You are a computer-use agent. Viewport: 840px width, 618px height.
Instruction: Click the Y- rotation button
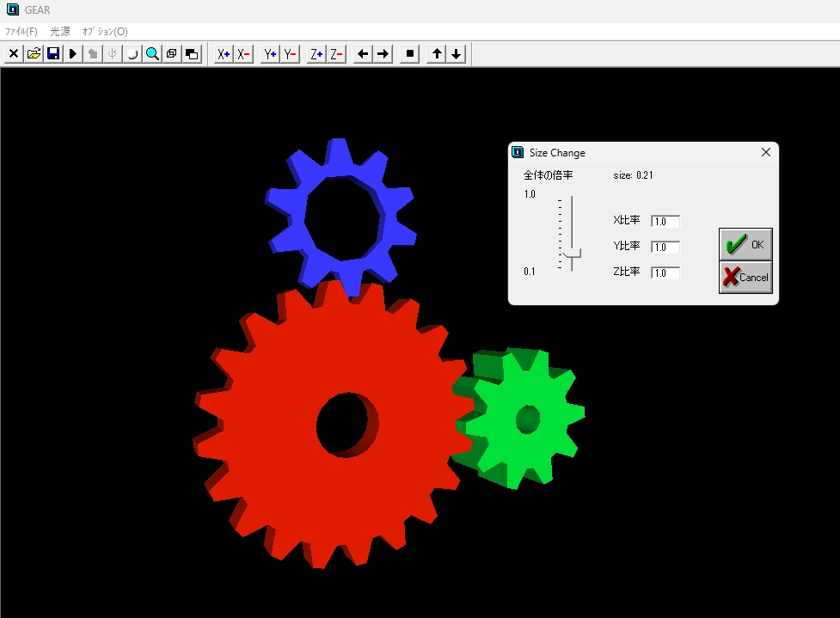(x=290, y=54)
